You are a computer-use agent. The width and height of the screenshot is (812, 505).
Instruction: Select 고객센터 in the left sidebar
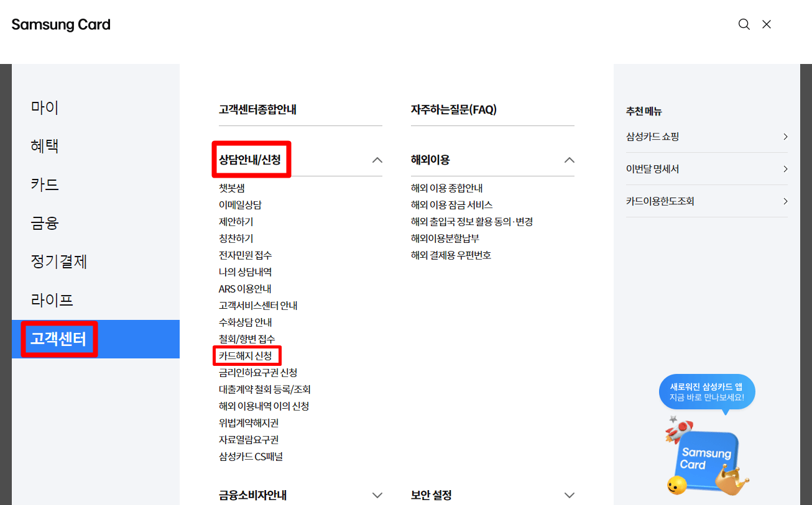59,339
